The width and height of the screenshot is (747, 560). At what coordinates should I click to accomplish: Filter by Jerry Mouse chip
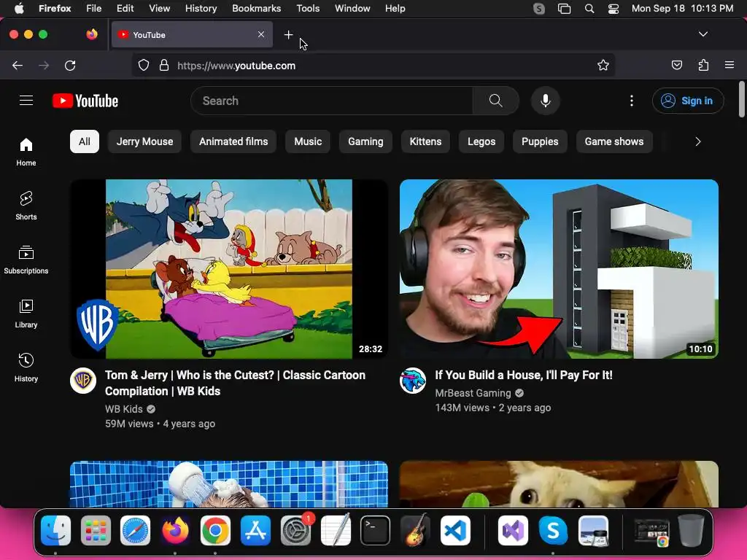point(145,141)
